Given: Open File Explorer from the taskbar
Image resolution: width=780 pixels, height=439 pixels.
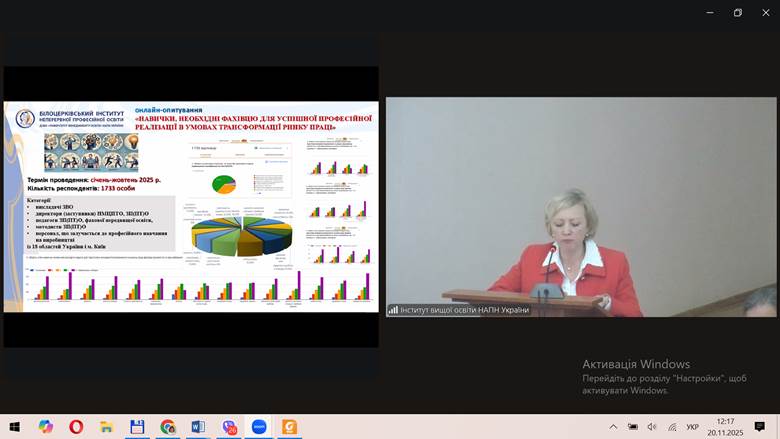Looking at the screenshot, I should [106, 427].
